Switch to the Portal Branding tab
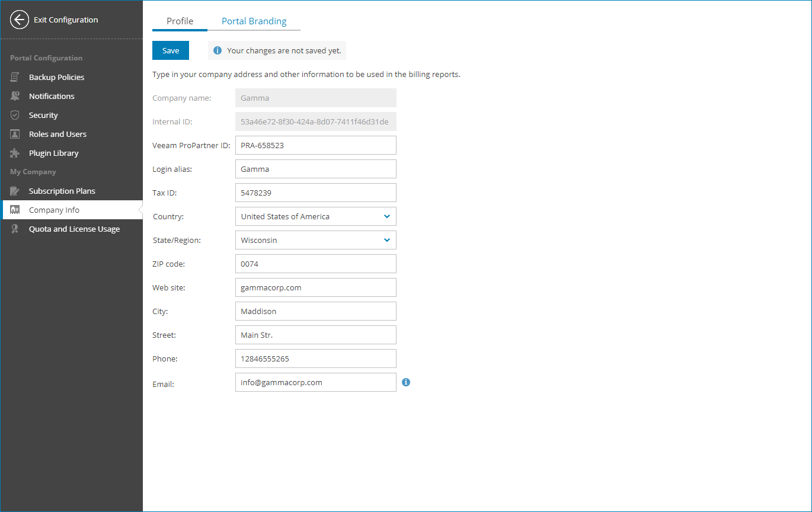812x512 pixels. coord(254,21)
